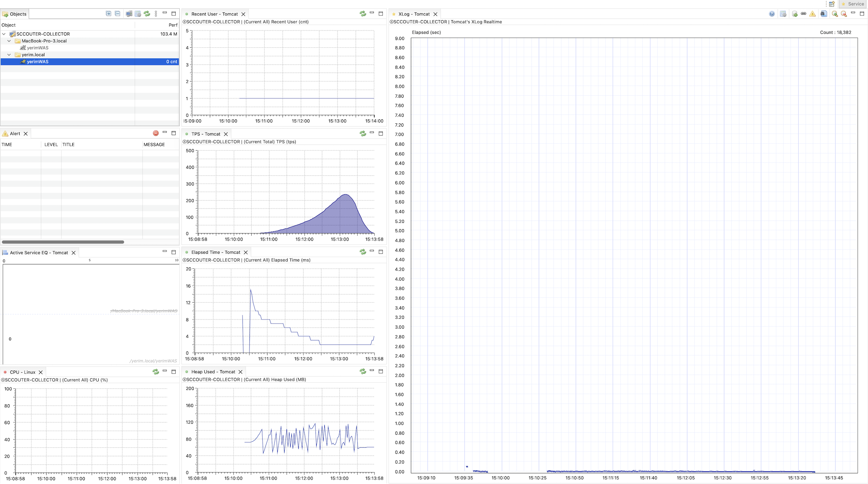868x484 pixels.
Task: Click Expand All icon in Objects panel
Action: (x=109, y=14)
